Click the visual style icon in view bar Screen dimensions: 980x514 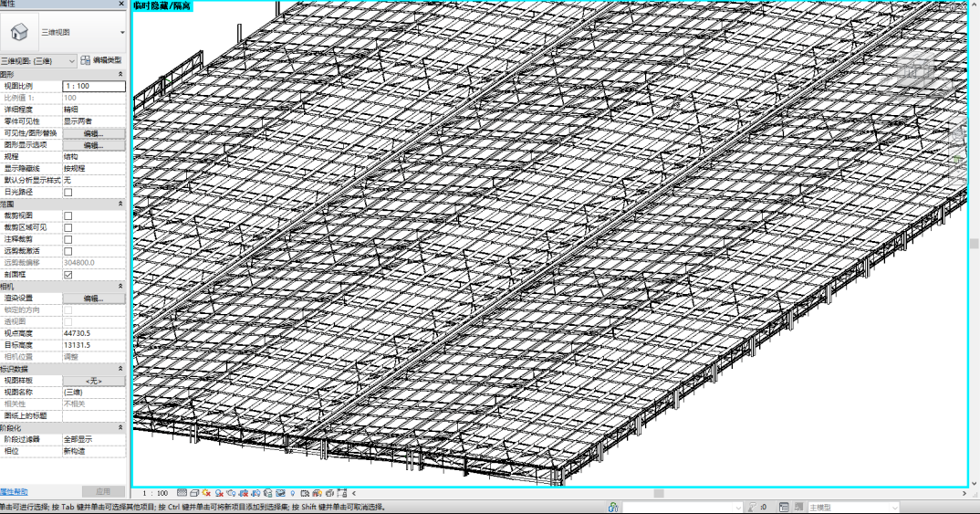194,493
